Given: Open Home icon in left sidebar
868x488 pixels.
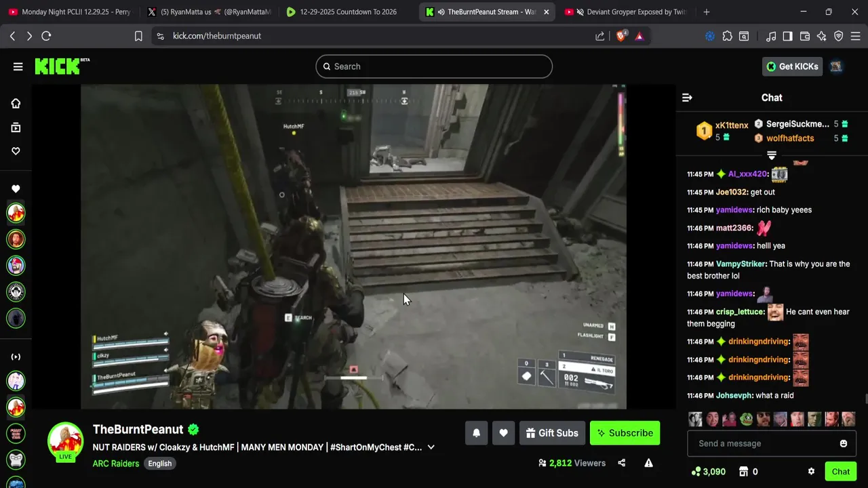Looking at the screenshot, I should coord(16,103).
